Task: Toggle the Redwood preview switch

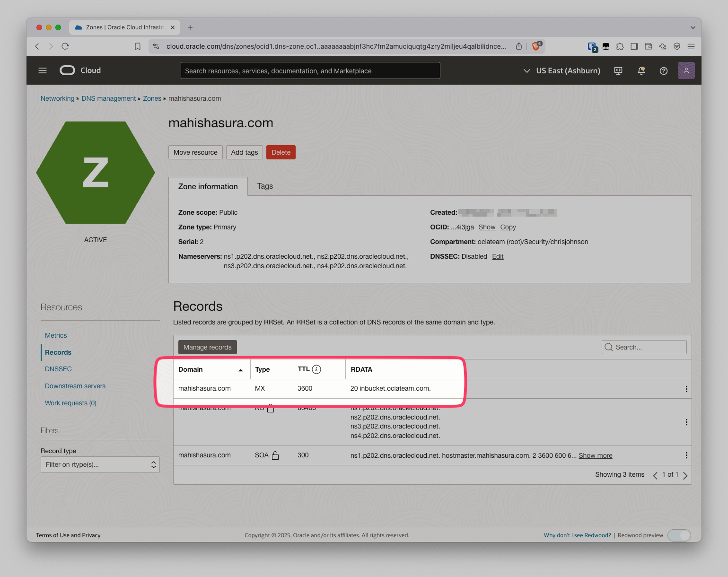Action: point(679,535)
